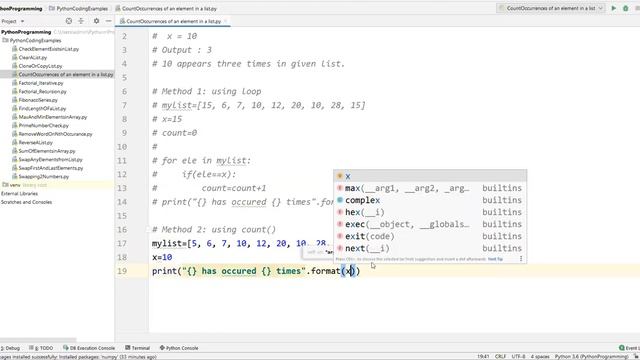Expand Scratches and Consoles node
This screenshot has height=360, width=640.
click(26, 202)
